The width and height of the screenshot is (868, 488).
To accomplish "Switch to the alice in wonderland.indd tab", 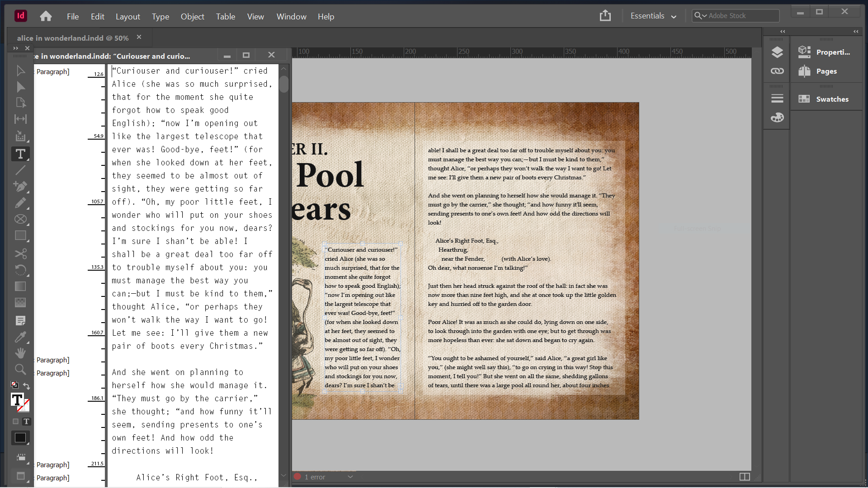I will pyautogui.click(x=72, y=38).
